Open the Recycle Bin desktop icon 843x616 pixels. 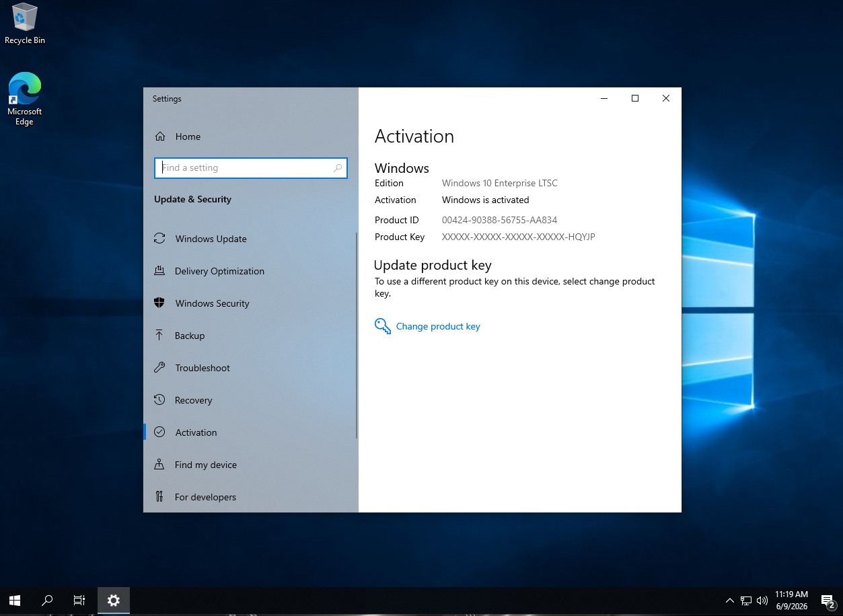coord(25,24)
